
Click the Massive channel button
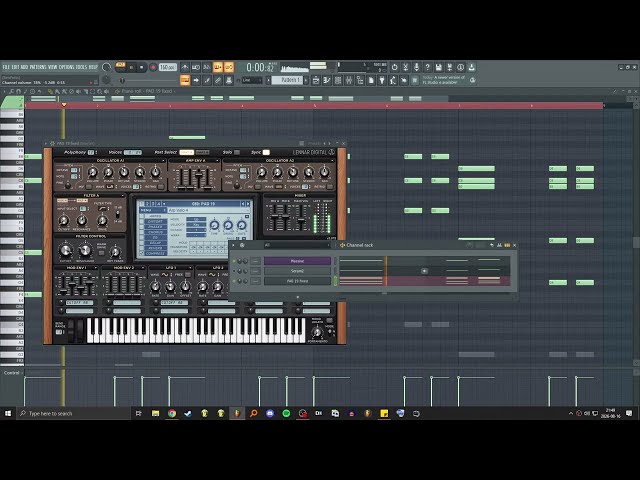(x=297, y=261)
